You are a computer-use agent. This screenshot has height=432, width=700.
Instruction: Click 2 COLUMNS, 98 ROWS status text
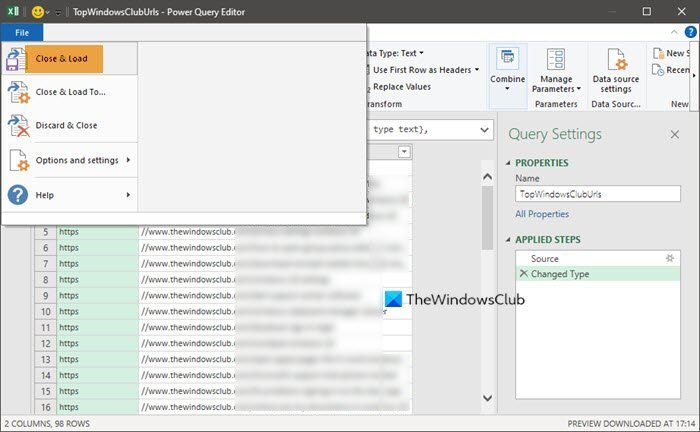click(47, 424)
